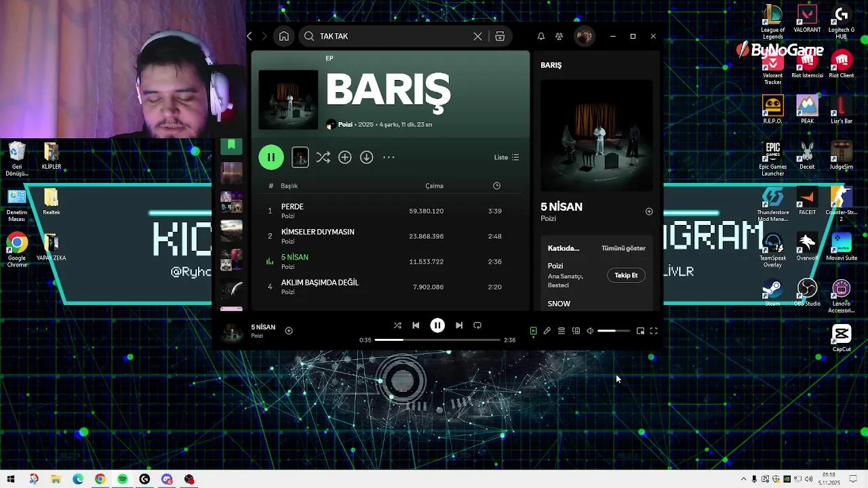Select the Overwolf desktop icon

click(x=807, y=247)
